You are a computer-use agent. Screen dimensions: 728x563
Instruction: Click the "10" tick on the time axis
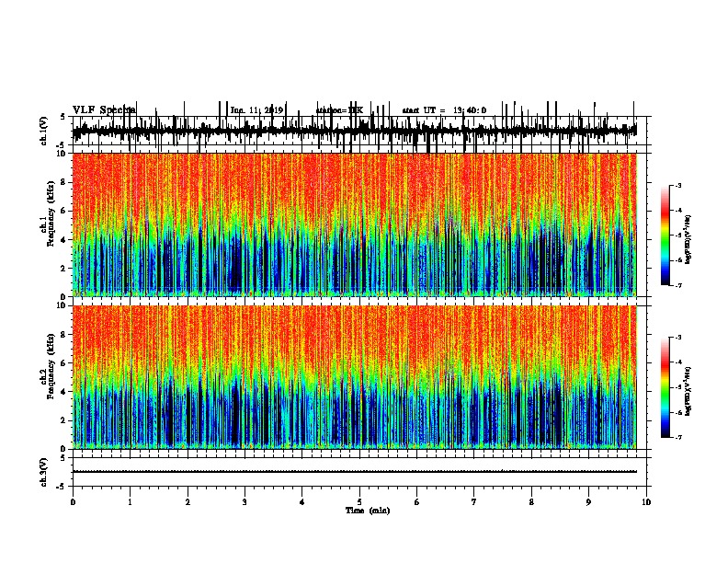point(646,502)
